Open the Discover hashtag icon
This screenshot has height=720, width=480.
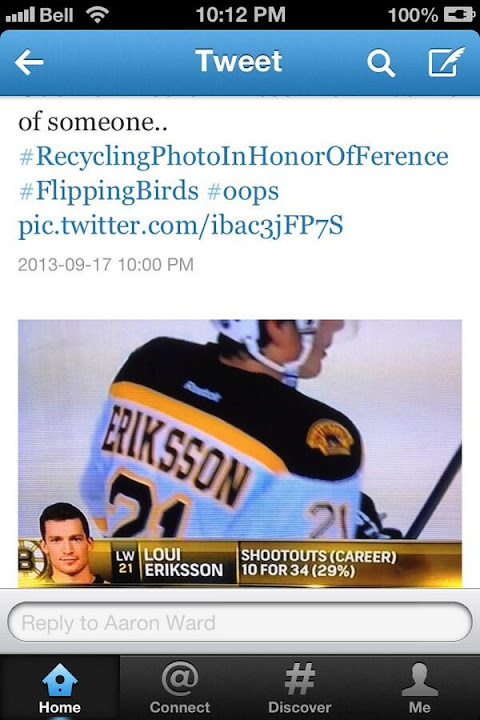click(299, 678)
